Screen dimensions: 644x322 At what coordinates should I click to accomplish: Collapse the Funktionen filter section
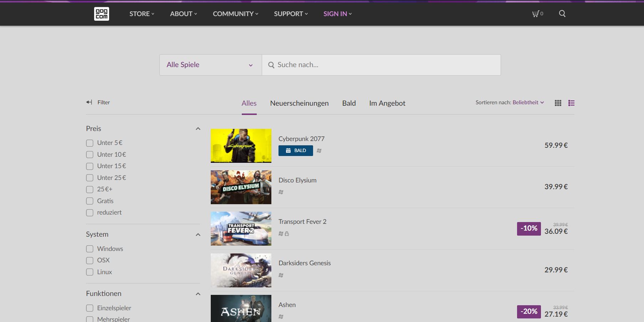pos(198,294)
